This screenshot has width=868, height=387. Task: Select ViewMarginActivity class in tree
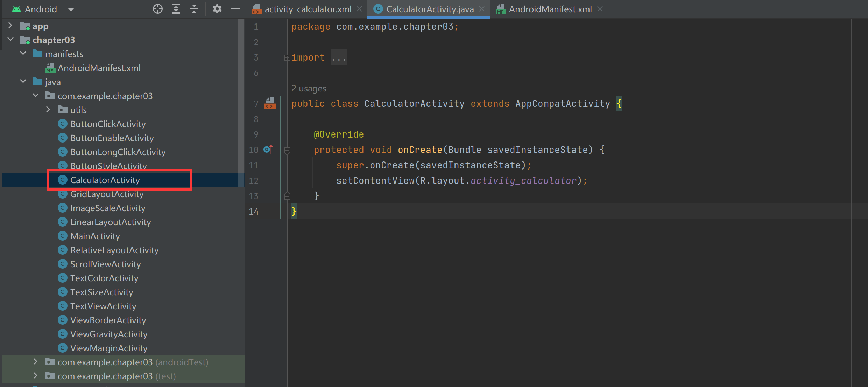pos(109,348)
